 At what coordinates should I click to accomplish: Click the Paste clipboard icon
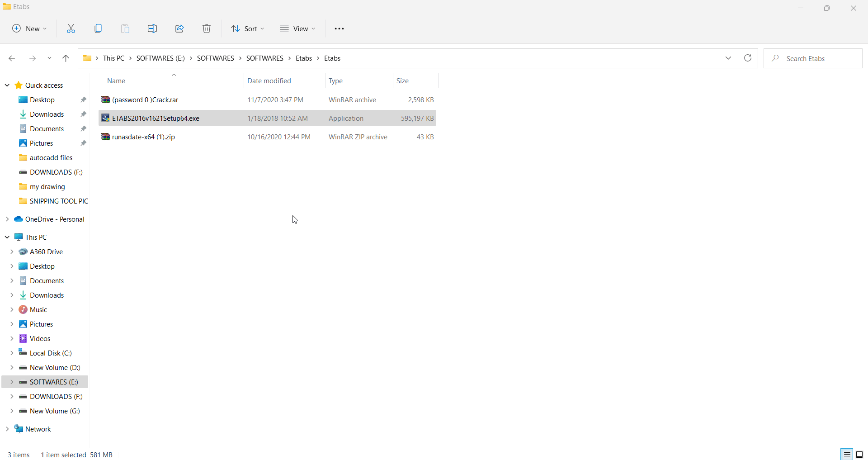pyautogui.click(x=125, y=28)
